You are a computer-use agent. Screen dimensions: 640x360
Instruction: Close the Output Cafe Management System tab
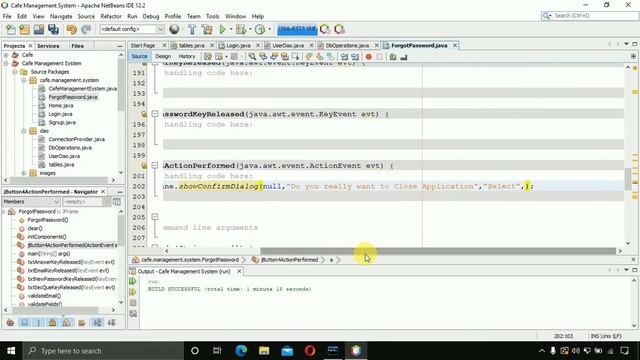[239, 271]
